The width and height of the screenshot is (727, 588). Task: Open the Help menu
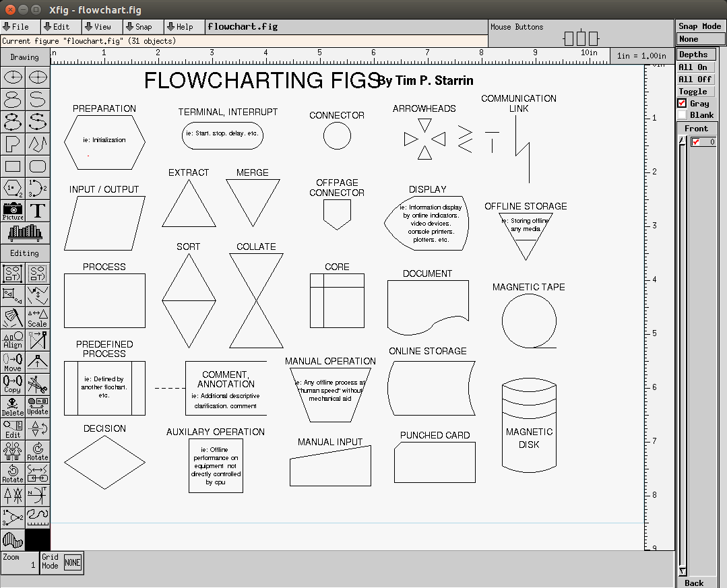pos(185,27)
